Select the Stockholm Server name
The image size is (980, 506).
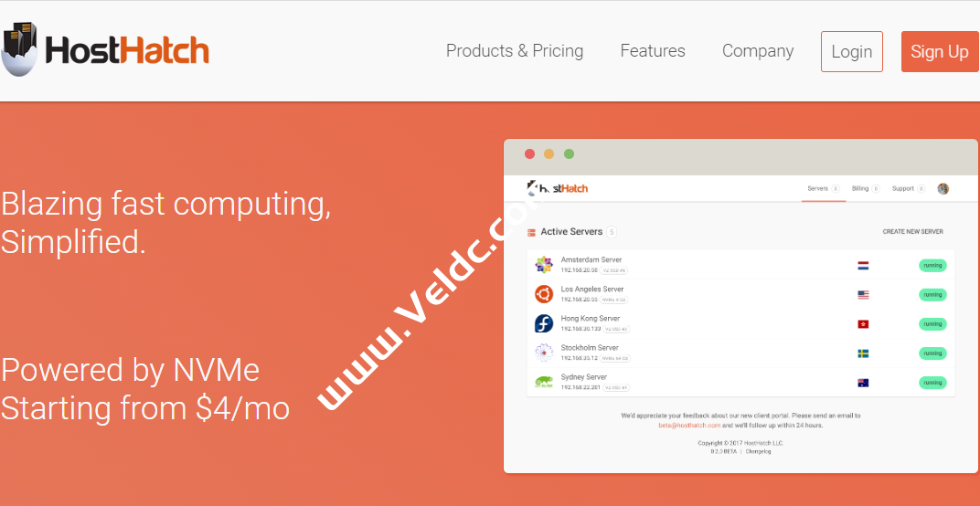tap(590, 348)
